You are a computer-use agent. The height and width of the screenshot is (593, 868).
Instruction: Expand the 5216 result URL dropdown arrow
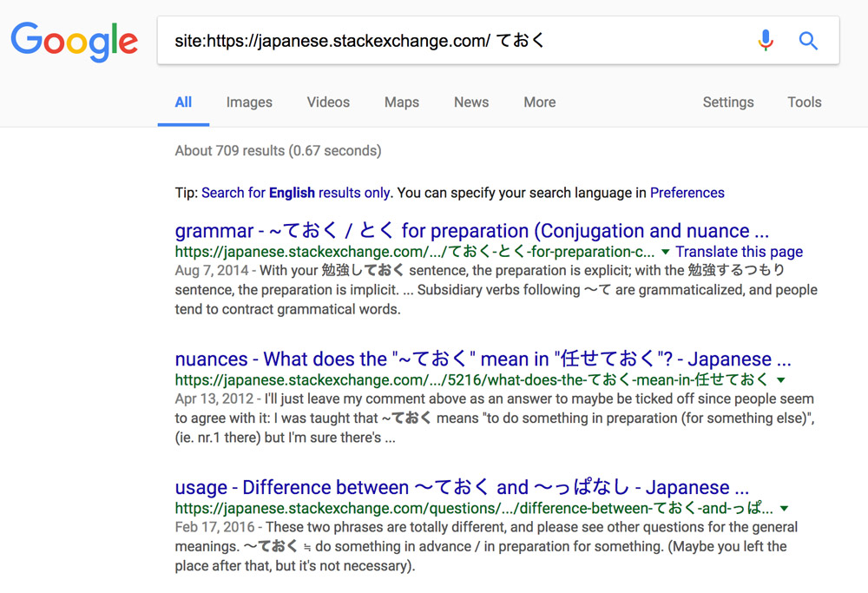click(780, 380)
